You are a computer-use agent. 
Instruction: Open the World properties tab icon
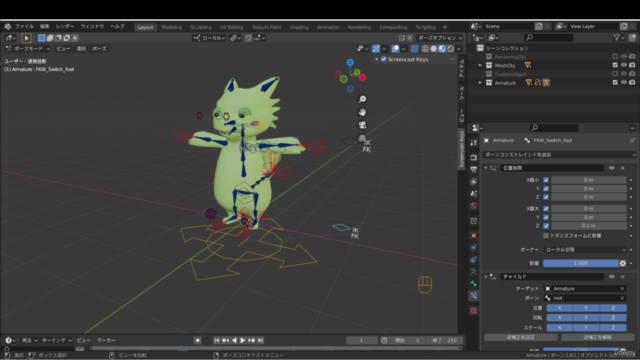pos(473,206)
